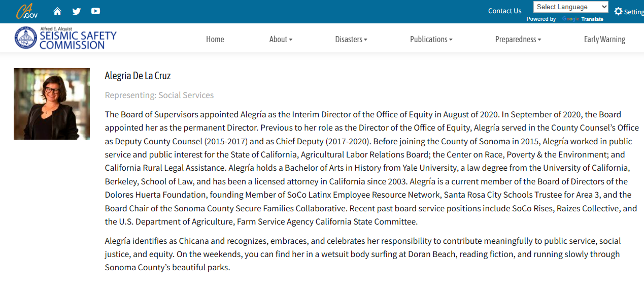644x286 pixels.
Task: Open the Select Language dropdown
Action: click(x=570, y=7)
